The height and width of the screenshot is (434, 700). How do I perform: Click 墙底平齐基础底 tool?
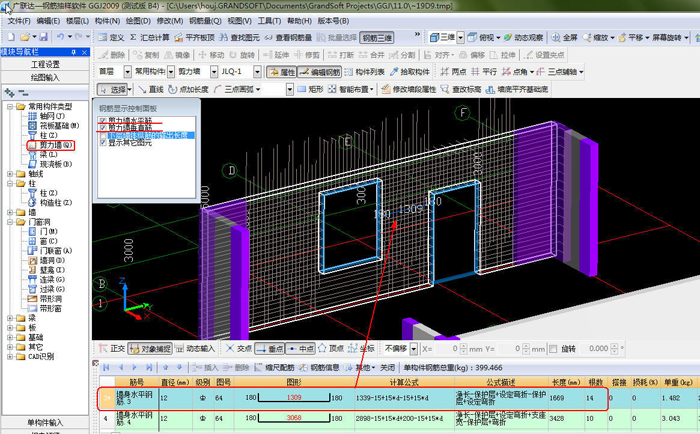click(517, 89)
